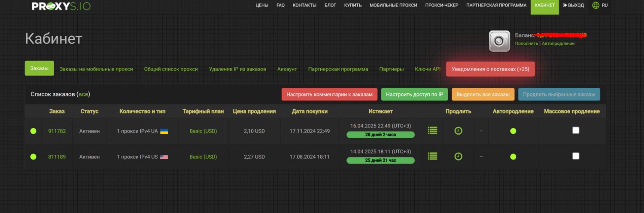Click the clock renew icon for order 811189
Screen dimensions: 644x213
click(x=458, y=157)
